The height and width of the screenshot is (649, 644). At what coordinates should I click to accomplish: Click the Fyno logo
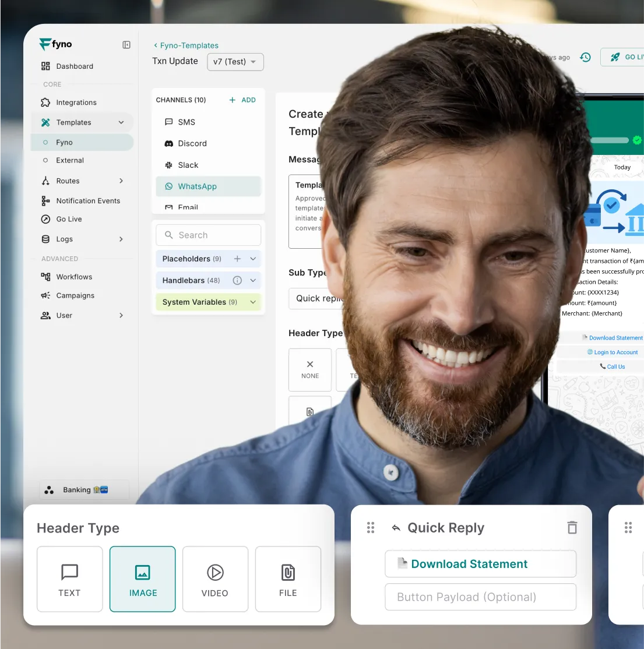coord(55,44)
